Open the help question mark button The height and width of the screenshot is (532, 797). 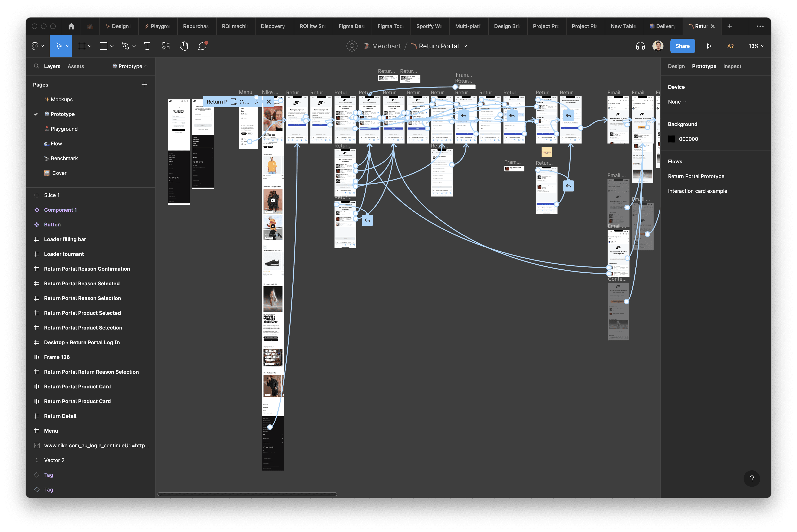(752, 478)
